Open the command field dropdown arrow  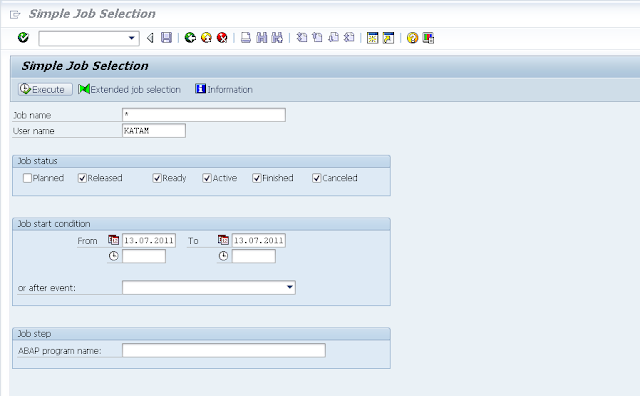[131, 38]
